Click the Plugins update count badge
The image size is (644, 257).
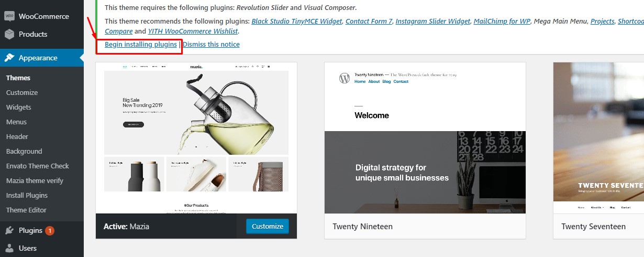point(49,230)
